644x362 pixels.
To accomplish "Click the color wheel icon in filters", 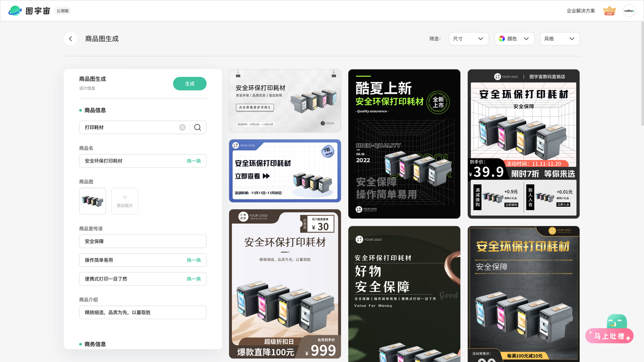I will [502, 39].
